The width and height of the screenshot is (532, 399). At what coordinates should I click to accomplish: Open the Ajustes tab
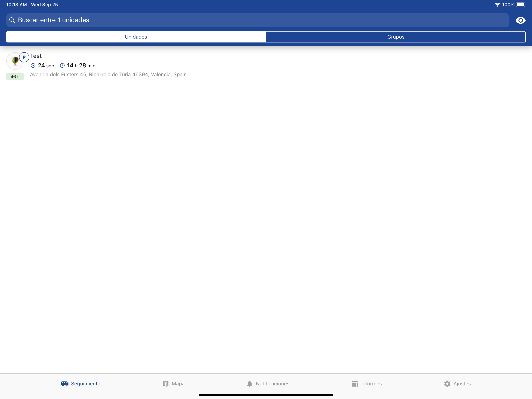pyautogui.click(x=457, y=384)
